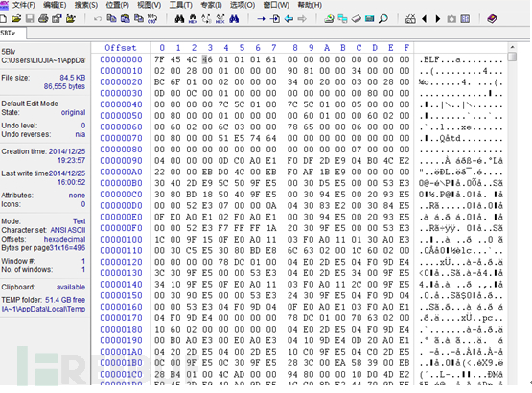The width and height of the screenshot is (532, 393).
Task: Click the Print toolbar icon
Action: pyautogui.click(x=43, y=18)
